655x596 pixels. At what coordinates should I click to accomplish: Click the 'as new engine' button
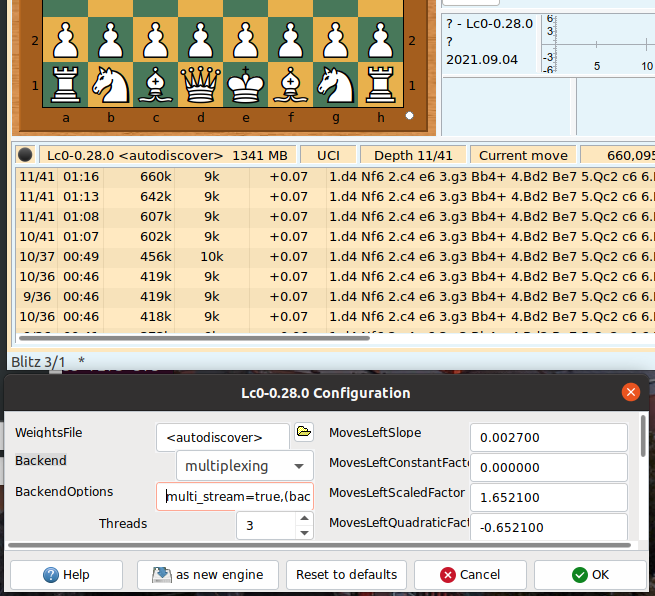[208, 575]
